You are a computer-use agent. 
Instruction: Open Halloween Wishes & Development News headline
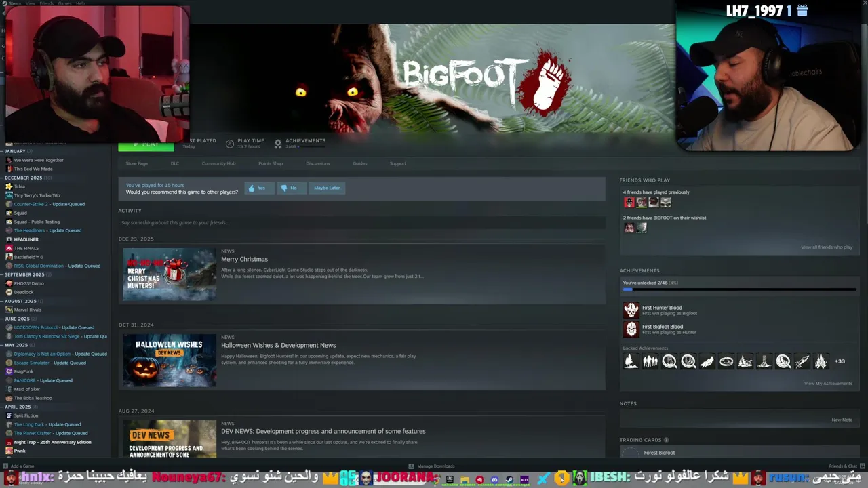(278, 345)
